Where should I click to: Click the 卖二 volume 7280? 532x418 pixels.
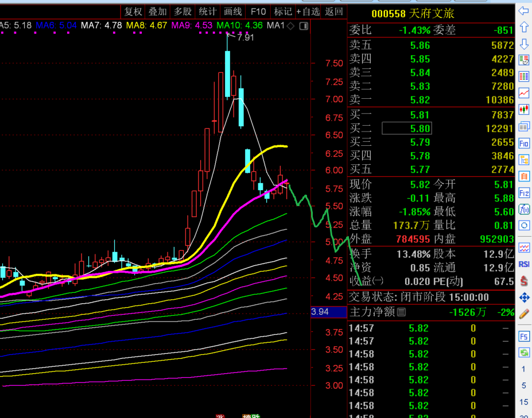tap(503, 86)
